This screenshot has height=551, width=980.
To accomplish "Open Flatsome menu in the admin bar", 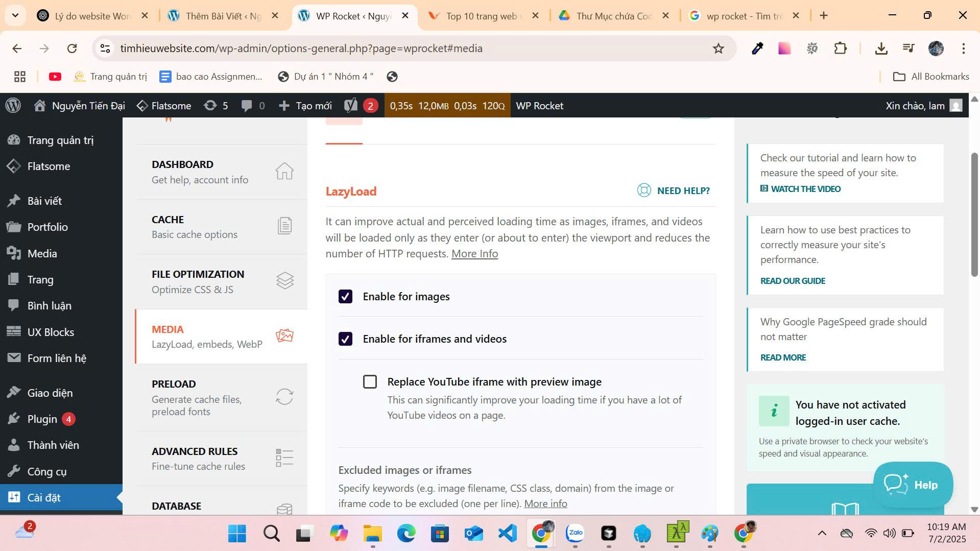I will 164,106.
